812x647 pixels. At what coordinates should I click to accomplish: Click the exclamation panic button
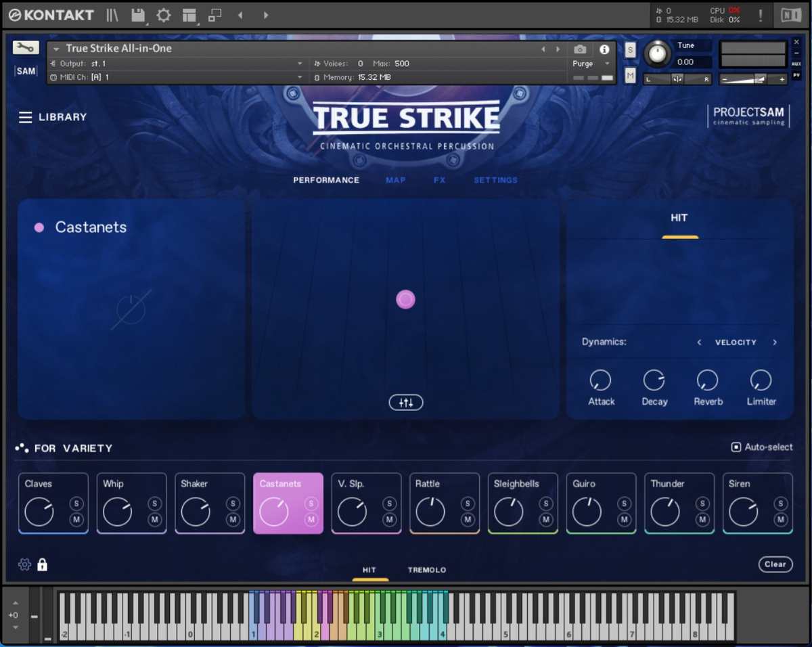pyautogui.click(x=761, y=15)
